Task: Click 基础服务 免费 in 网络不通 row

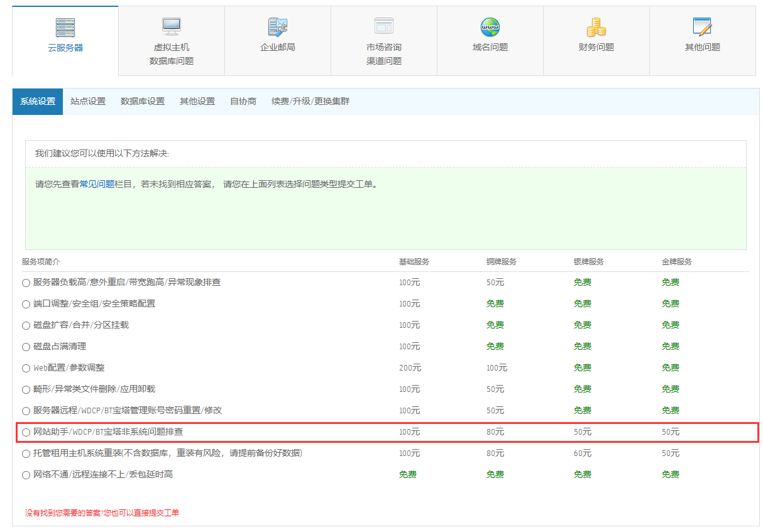Action: tap(408, 475)
